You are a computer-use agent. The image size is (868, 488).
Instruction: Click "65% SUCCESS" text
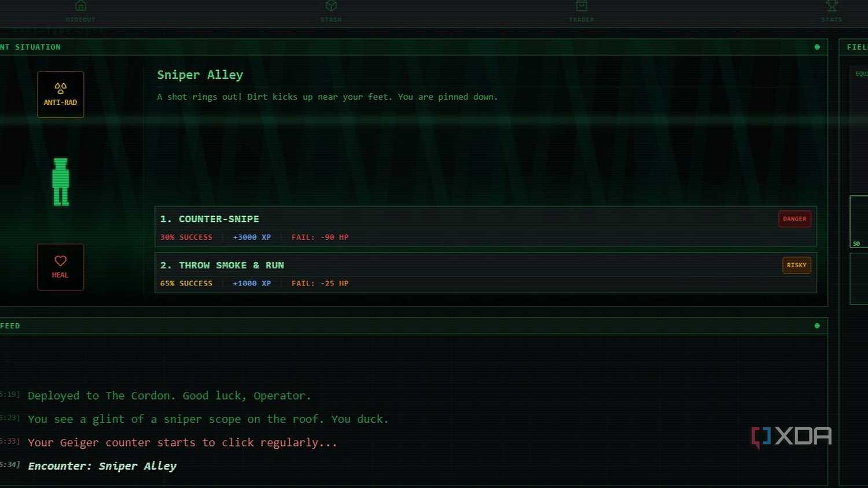pyautogui.click(x=186, y=283)
